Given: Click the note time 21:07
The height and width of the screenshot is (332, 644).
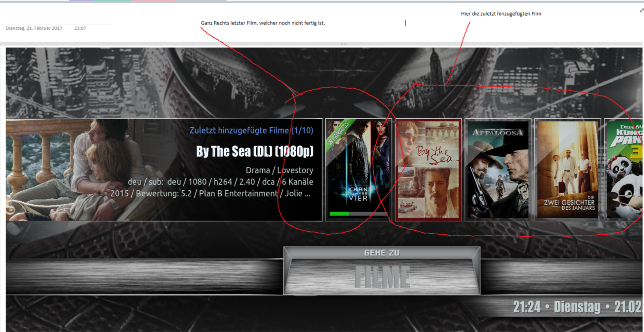Looking at the screenshot, I should [x=80, y=28].
